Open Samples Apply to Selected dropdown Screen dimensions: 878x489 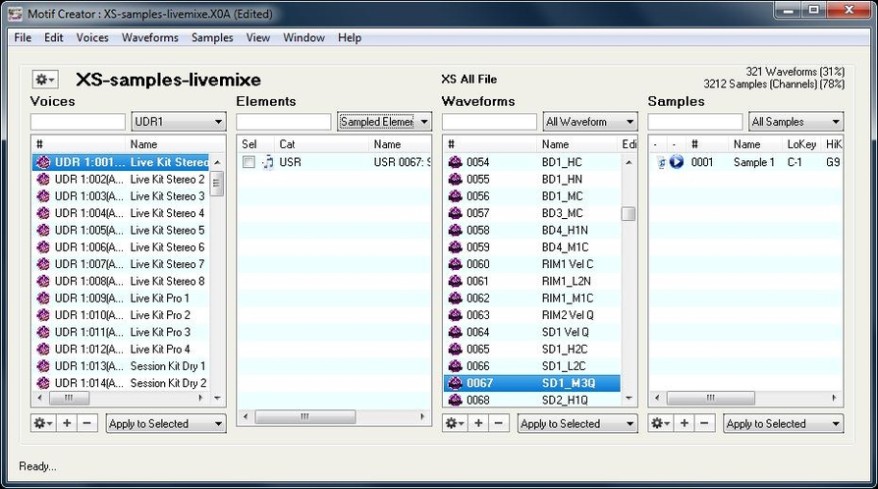[x=783, y=423]
